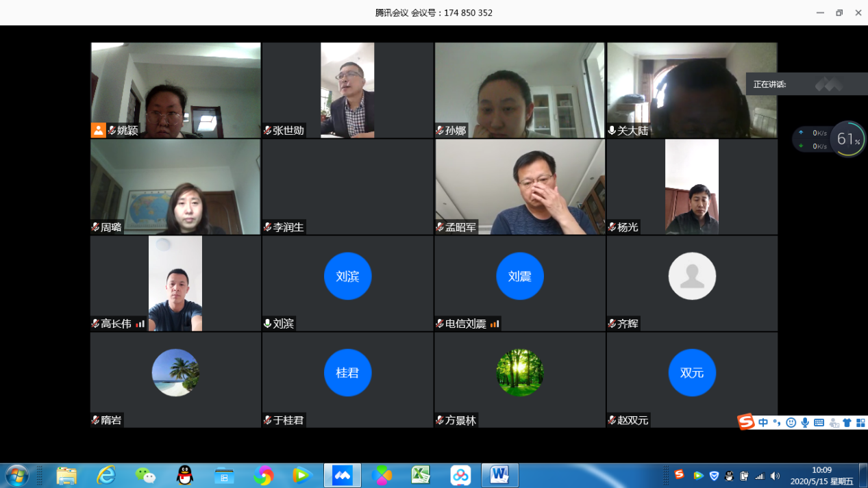Click the grey account icon on the IME bar
This screenshot has width=868, height=488.
click(x=834, y=423)
